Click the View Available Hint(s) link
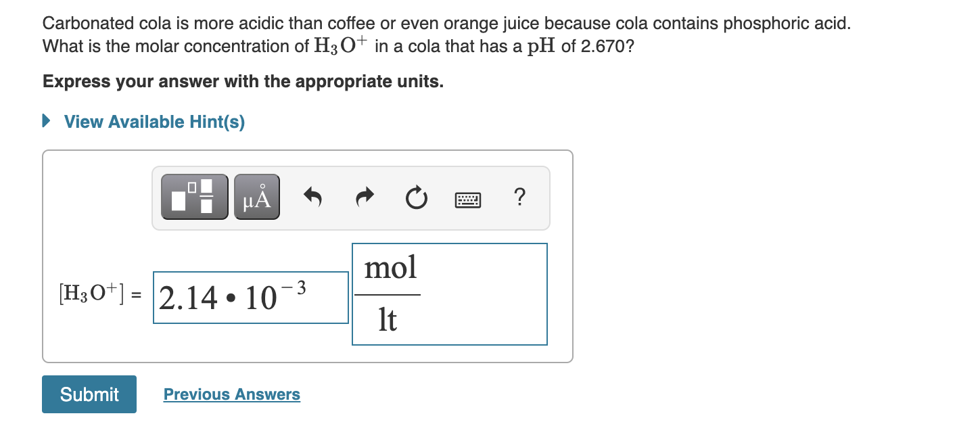 153,122
